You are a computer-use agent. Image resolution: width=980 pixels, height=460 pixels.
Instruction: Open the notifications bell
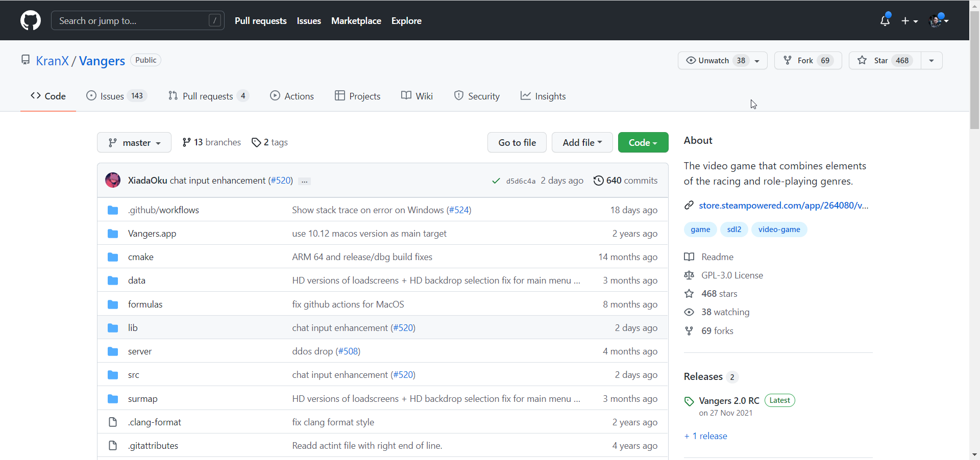885,20
